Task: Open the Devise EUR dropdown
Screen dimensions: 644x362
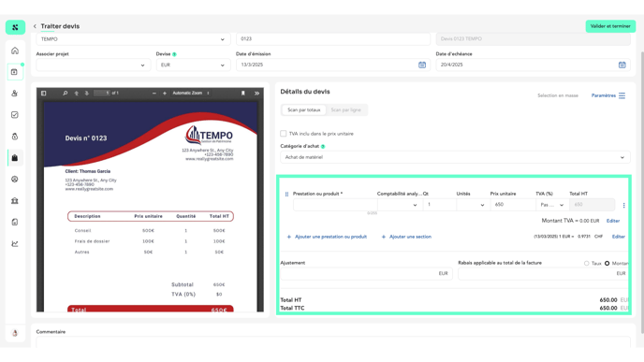Action: [x=193, y=65]
